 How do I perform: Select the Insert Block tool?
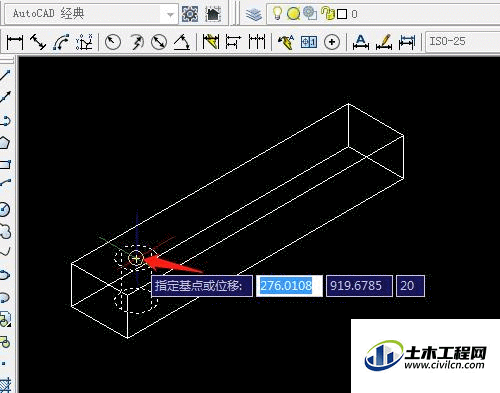click(x=5, y=320)
